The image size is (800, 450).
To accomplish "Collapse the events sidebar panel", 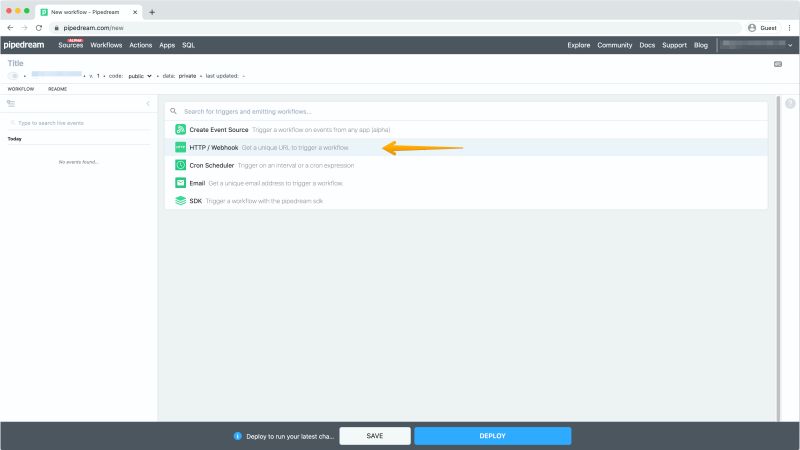I will click(x=148, y=104).
